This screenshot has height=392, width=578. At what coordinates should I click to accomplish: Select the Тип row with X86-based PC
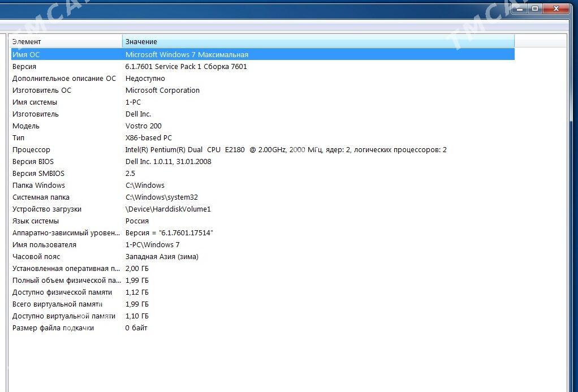point(263,137)
